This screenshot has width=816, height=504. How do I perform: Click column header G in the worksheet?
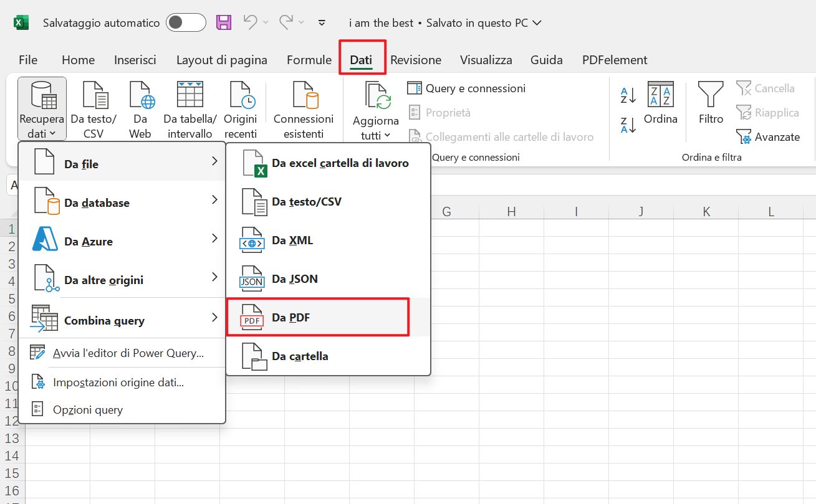(446, 211)
